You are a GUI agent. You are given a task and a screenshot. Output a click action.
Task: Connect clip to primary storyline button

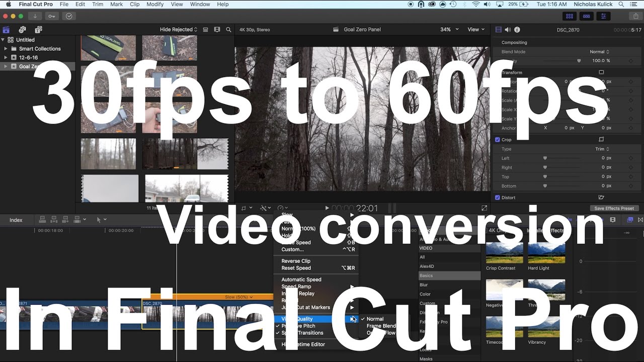(42, 220)
